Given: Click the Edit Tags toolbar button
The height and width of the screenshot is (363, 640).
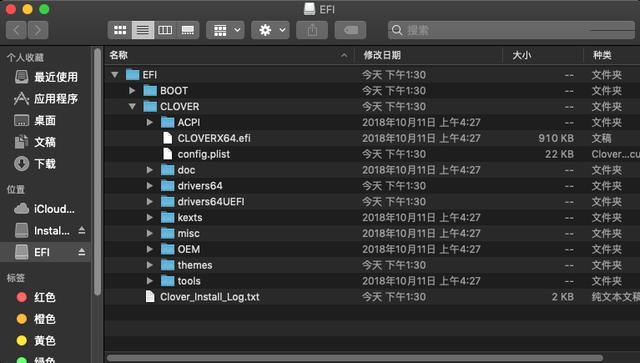Looking at the screenshot, I should 351,30.
